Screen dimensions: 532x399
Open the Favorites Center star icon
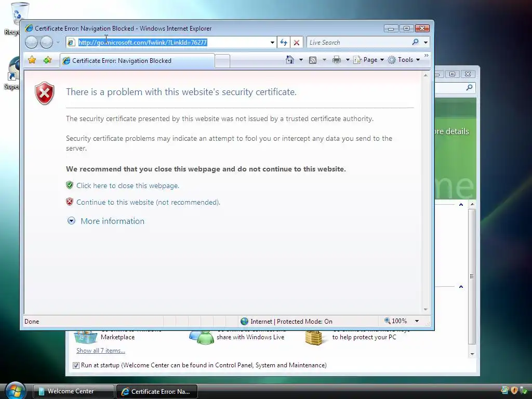(x=32, y=60)
